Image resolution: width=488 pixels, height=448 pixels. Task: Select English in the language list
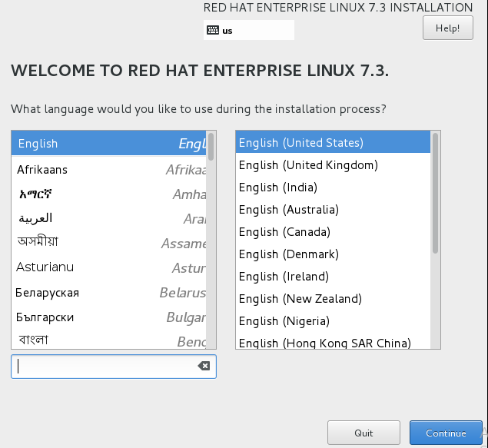click(x=108, y=143)
